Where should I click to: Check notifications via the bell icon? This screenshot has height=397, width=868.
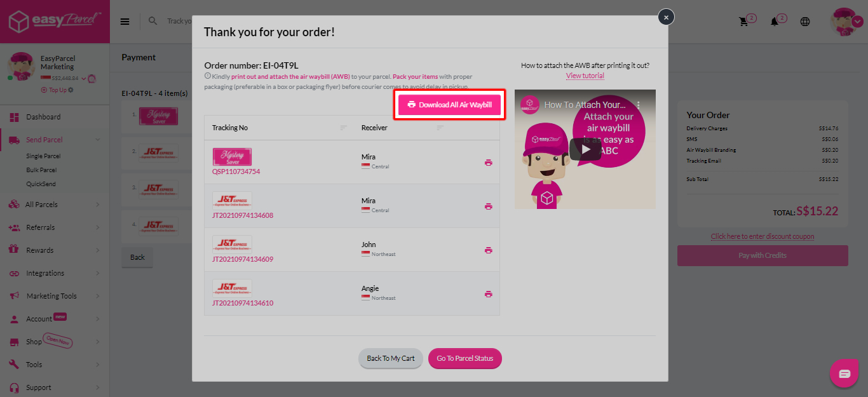775,21
